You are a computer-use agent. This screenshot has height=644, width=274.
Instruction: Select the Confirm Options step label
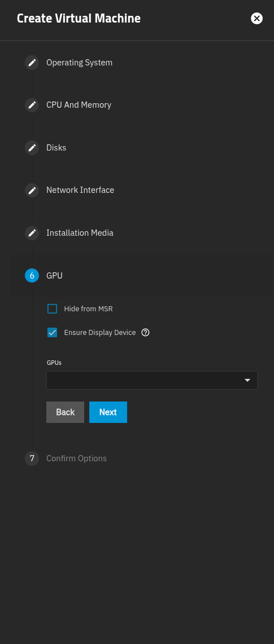coord(76,458)
